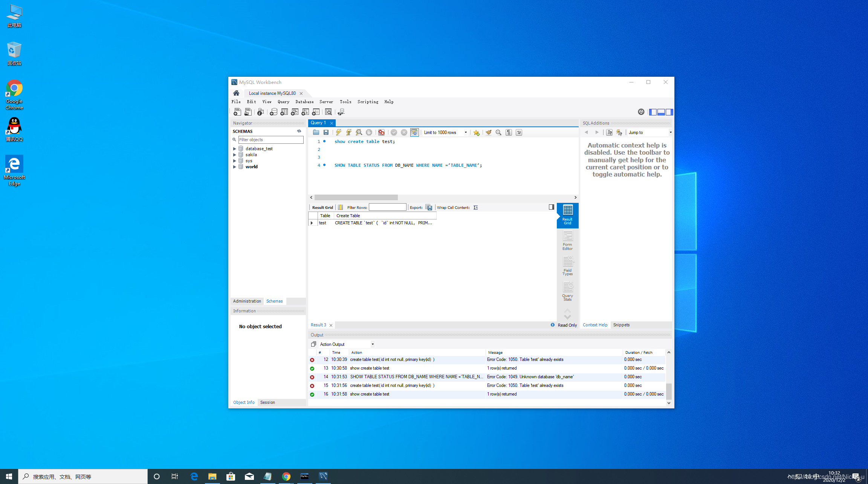Open the Limit to 1000 rows dropdown
868x484 pixels.
click(x=466, y=132)
